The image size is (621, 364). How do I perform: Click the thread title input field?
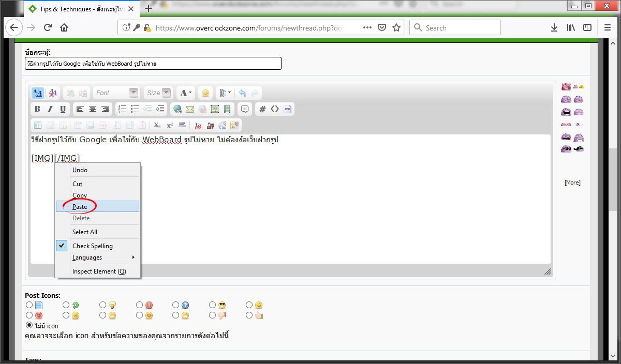tap(153, 64)
